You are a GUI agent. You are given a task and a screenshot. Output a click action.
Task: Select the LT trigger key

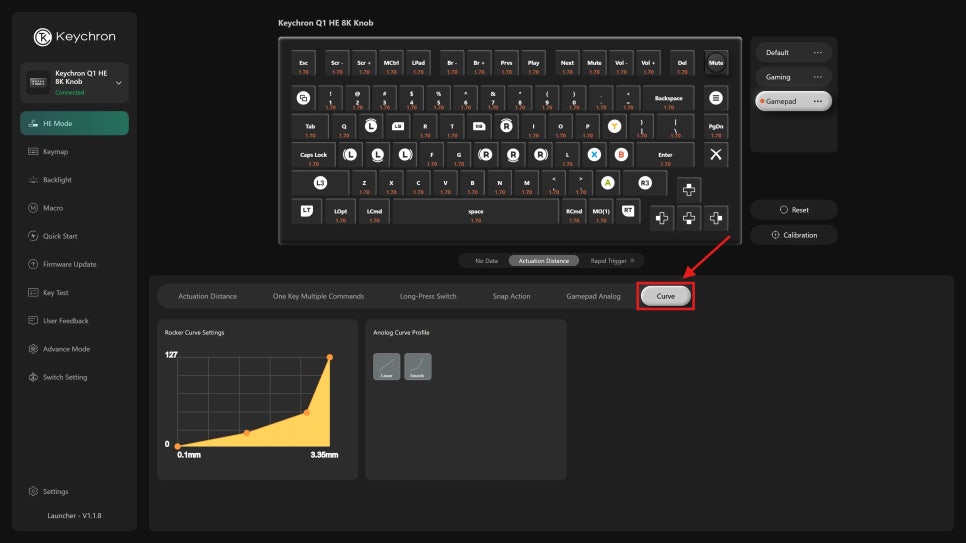[306, 211]
